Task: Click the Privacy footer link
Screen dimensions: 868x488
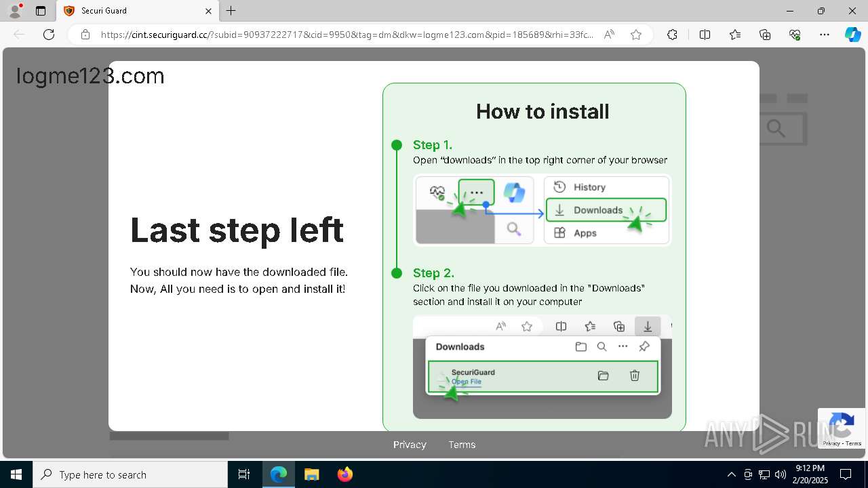Action: [410, 445]
